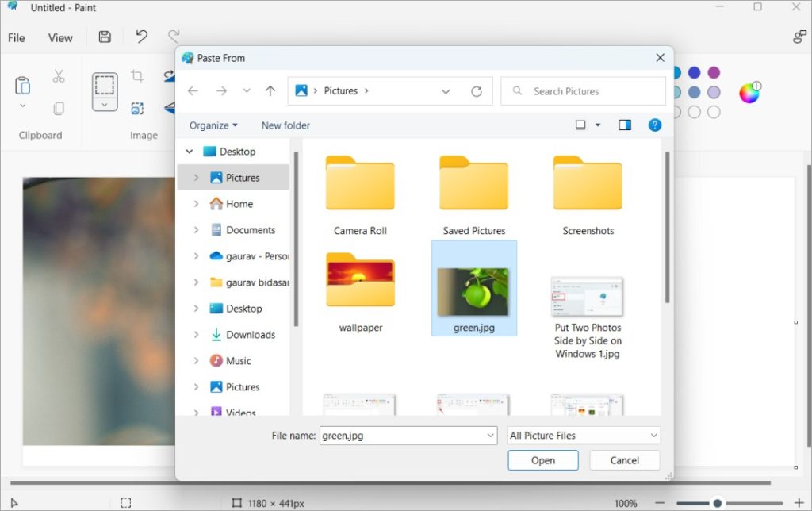Image resolution: width=812 pixels, height=511 pixels.
Task: Click the blue Help question mark icon
Action: (654, 125)
